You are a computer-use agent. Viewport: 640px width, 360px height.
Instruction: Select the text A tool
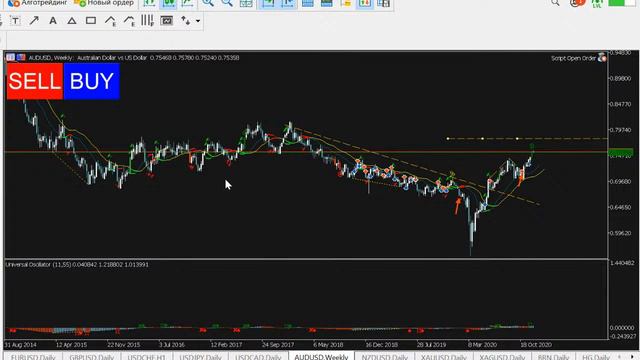(x=53, y=20)
